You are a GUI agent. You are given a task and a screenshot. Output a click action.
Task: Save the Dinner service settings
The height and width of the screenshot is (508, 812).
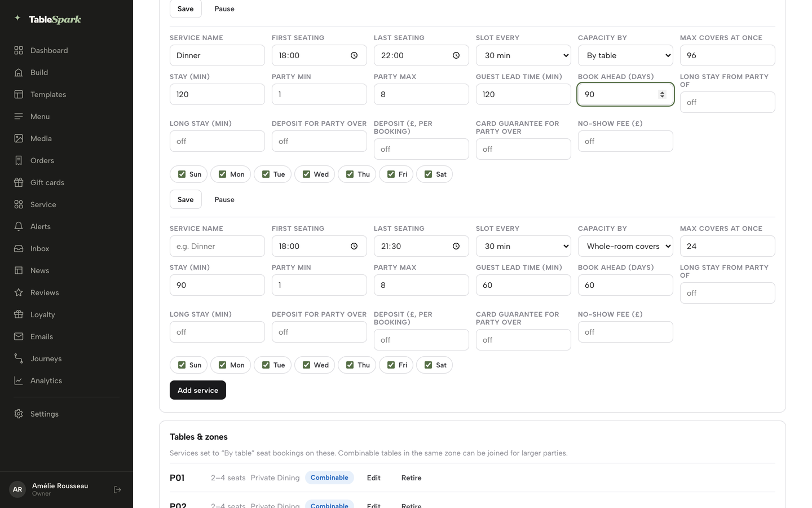[186, 199]
